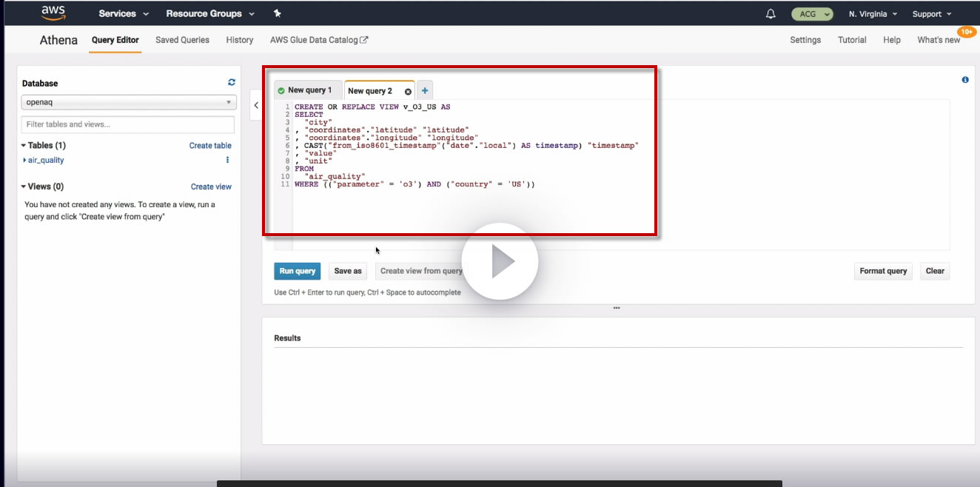The height and width of the screenshot is (487, 980).
Task: Click line 11 WHERE clause in editor
Action: 415,184
